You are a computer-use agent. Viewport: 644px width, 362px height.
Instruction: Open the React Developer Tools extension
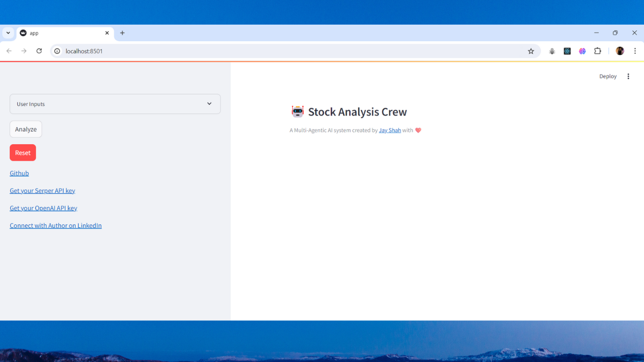(567, 51)
